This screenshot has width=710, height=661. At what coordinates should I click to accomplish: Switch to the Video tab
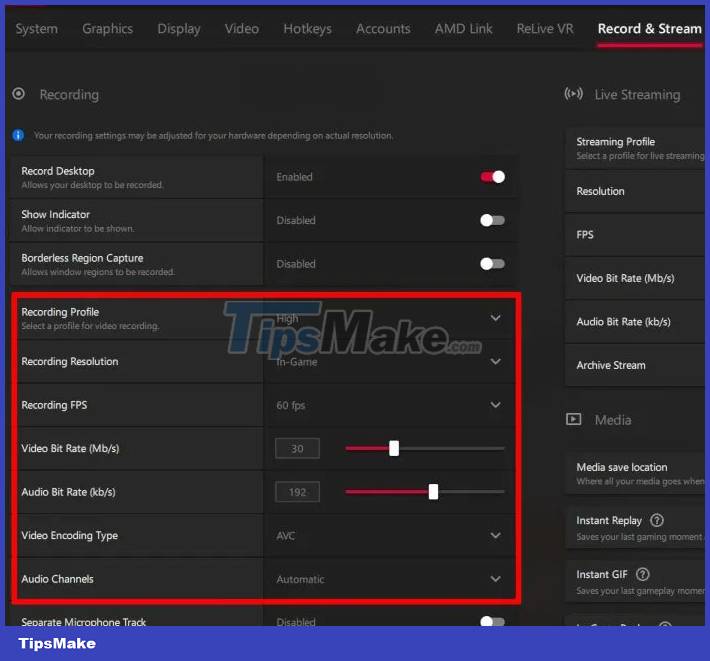(x=242, y=29)
